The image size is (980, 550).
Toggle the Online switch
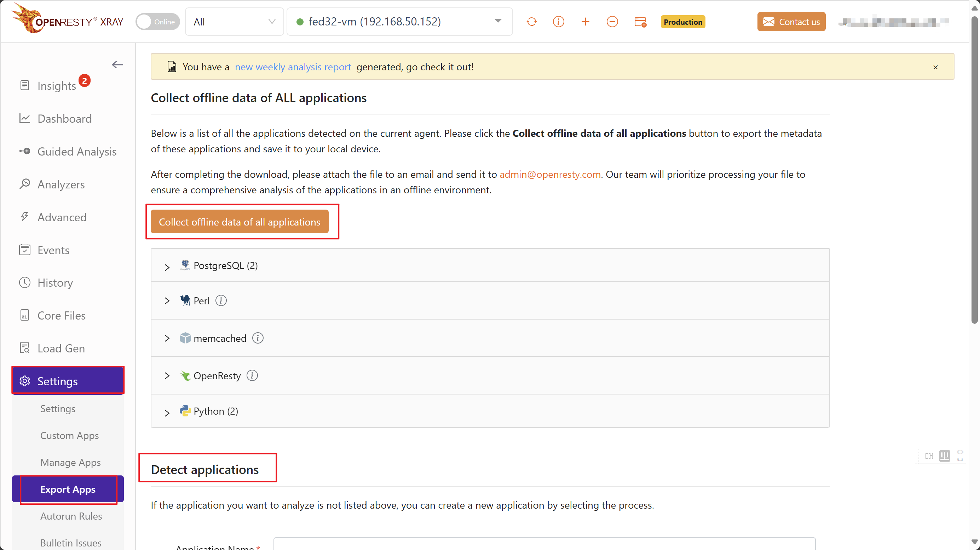click(157, 22)
